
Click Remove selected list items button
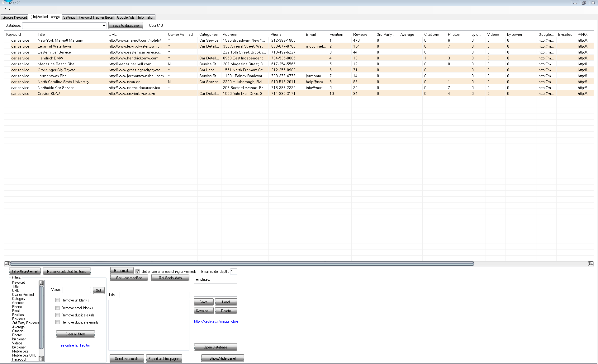point(67,272)
